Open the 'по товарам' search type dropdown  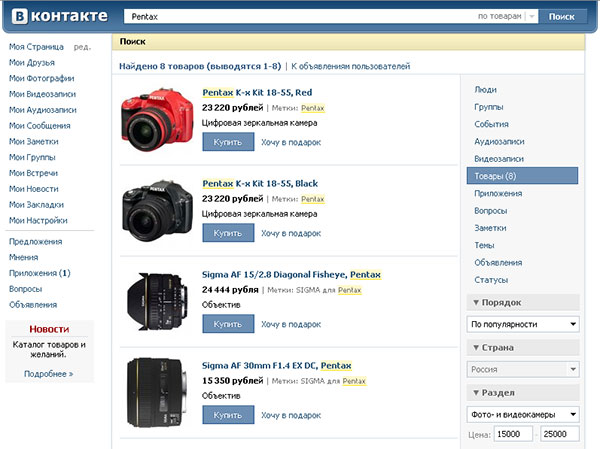click(506, 16)
